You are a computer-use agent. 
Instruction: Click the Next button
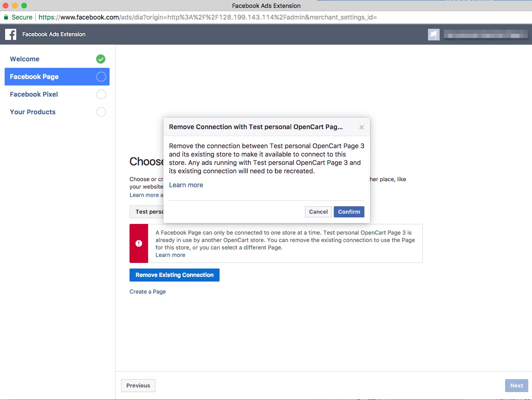[516, 386]
